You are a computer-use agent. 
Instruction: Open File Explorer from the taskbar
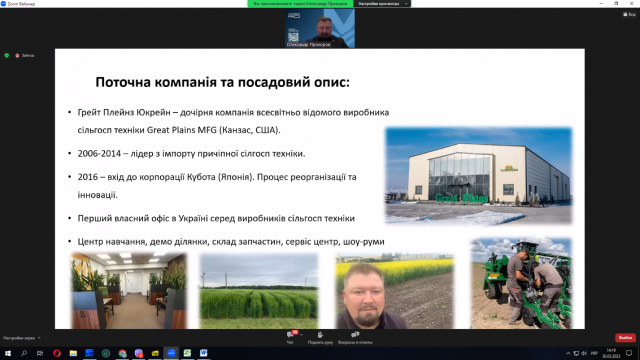point(73,353)
